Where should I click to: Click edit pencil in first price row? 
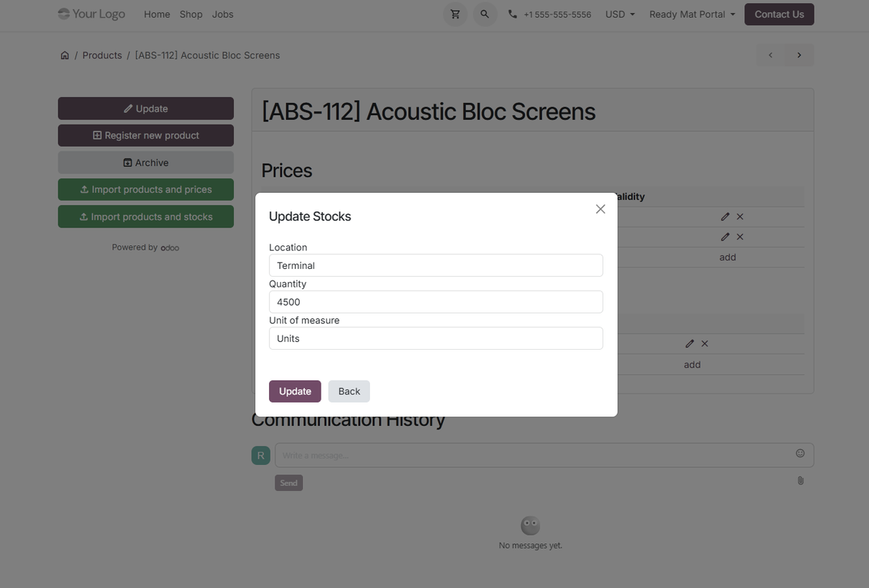click(725, 217)
